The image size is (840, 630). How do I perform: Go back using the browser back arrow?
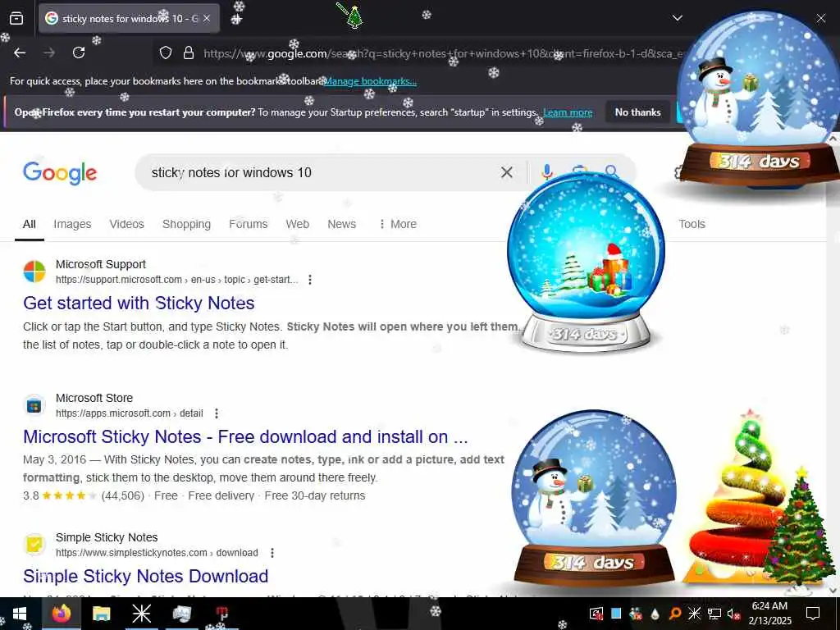[20, 52]
